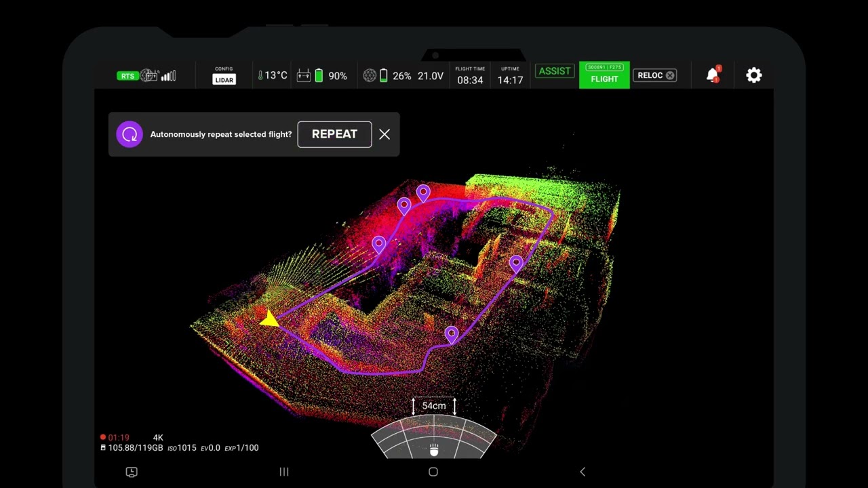Tap the 21.0V voltage readout
868x488 pixels.
pos(430,76)
